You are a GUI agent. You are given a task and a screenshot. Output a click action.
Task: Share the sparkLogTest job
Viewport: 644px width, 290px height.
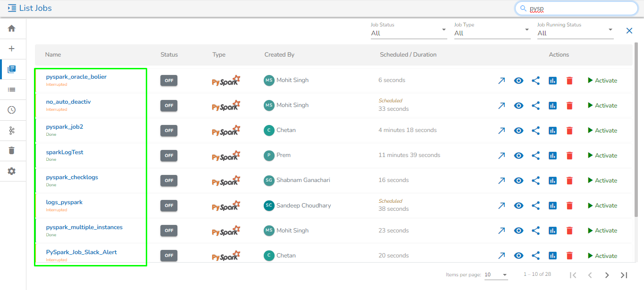tap(535, 156)
